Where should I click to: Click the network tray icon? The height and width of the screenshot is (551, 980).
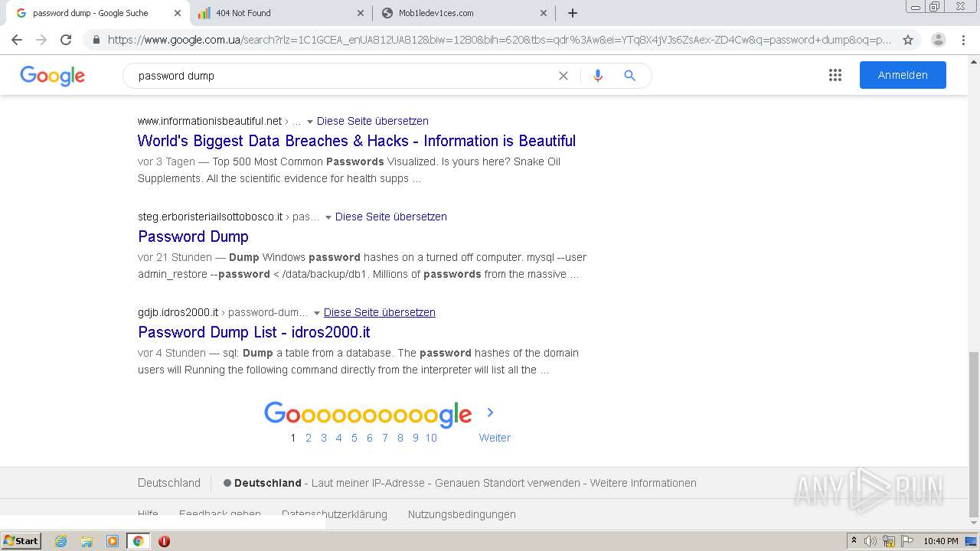click(x=889, y=541)
